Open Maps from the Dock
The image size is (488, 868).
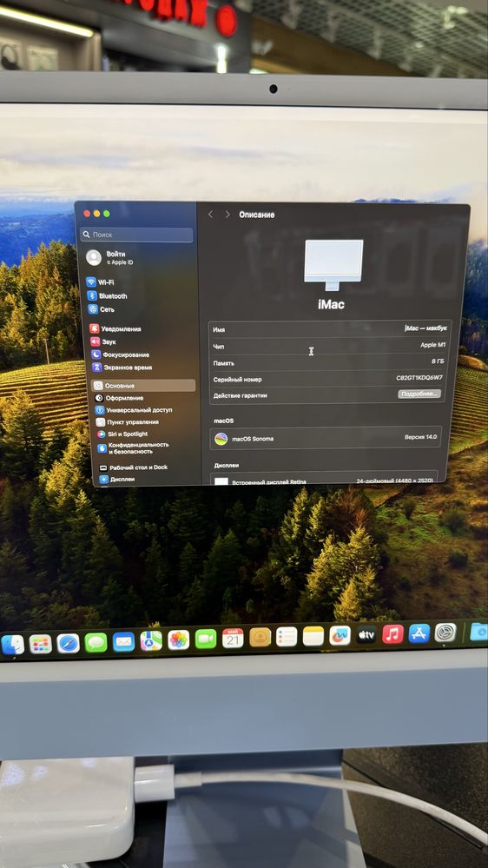[151, 640]
